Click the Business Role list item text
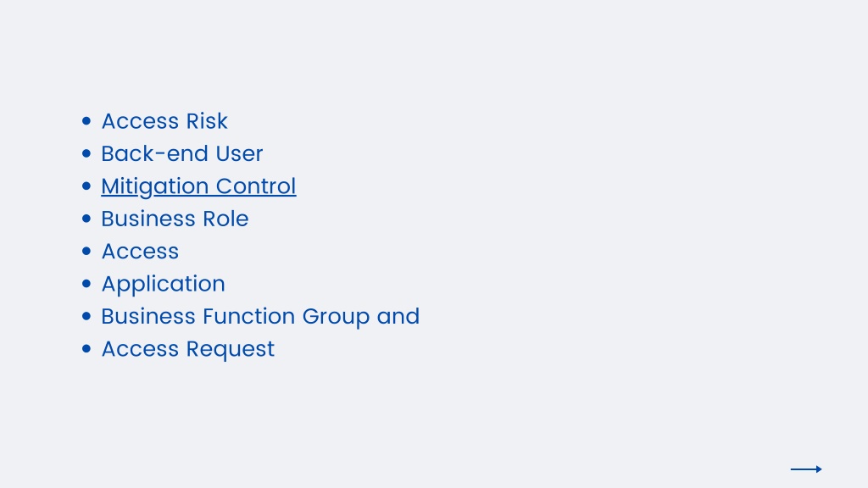Screen dimensions: 868x488 pyautogui.click(x=175, y=219)
